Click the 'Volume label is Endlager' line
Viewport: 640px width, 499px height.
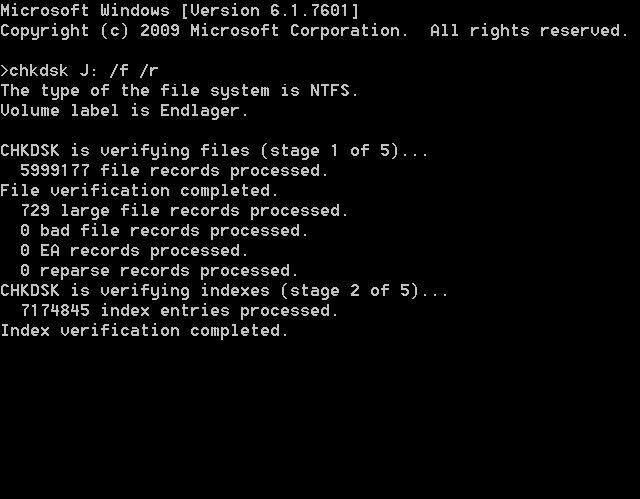coord(124,111)
